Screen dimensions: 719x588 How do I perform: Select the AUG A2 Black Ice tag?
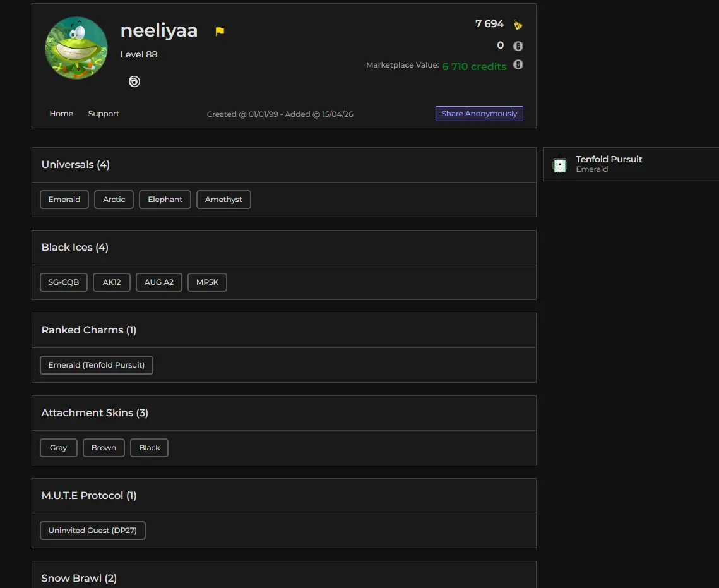(x=158, y=282)
